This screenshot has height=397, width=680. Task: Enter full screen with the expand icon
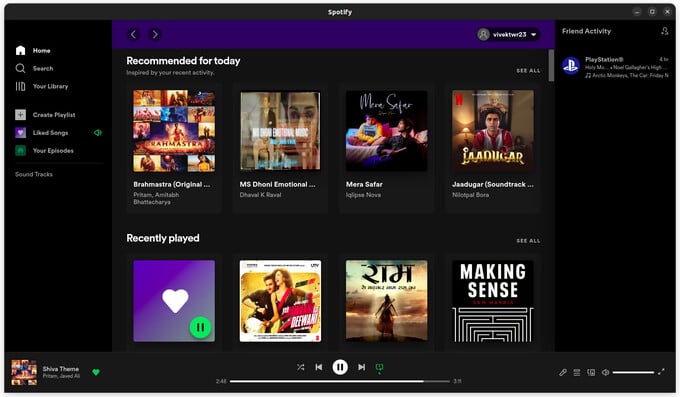click(661, 372)
